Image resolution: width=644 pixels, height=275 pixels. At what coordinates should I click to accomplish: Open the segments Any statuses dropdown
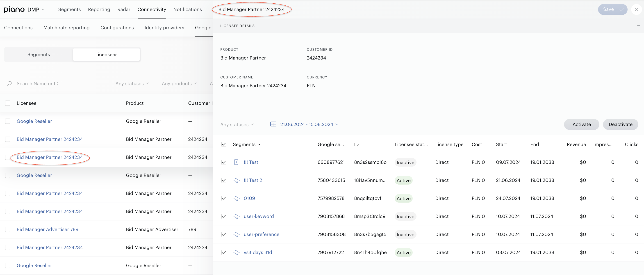237,125
